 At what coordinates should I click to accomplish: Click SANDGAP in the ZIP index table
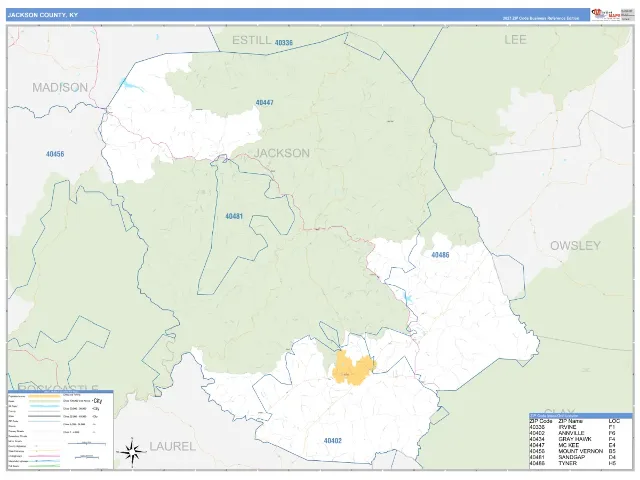(x=571, y=458)
